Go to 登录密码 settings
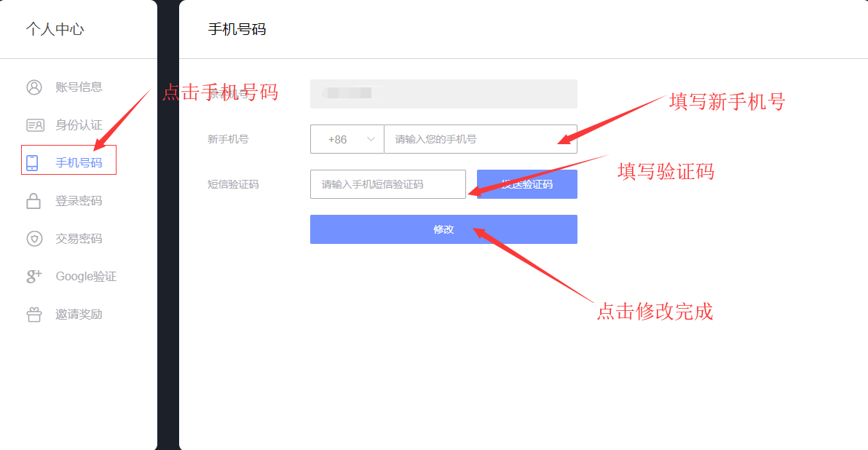 click(79, 201)
